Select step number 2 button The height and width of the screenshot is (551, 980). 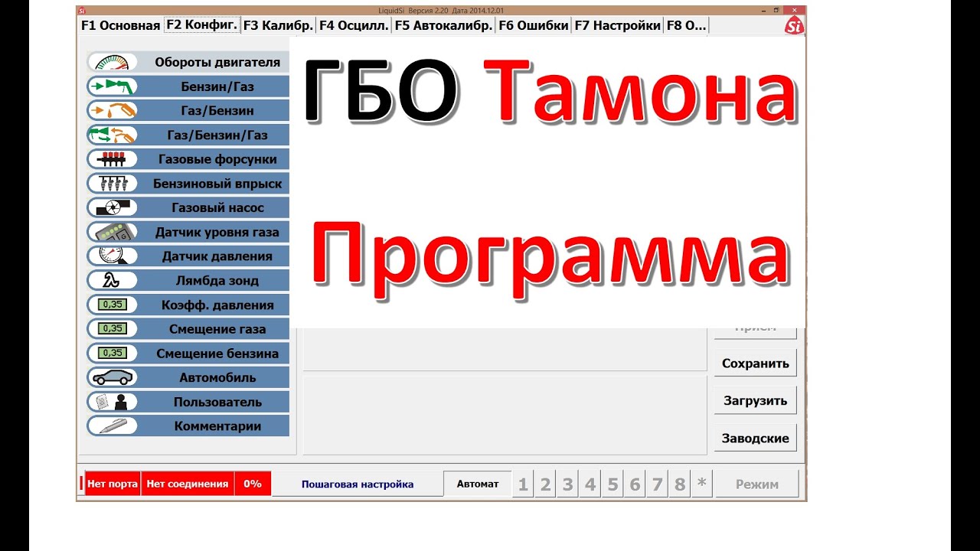click(545, 484)
